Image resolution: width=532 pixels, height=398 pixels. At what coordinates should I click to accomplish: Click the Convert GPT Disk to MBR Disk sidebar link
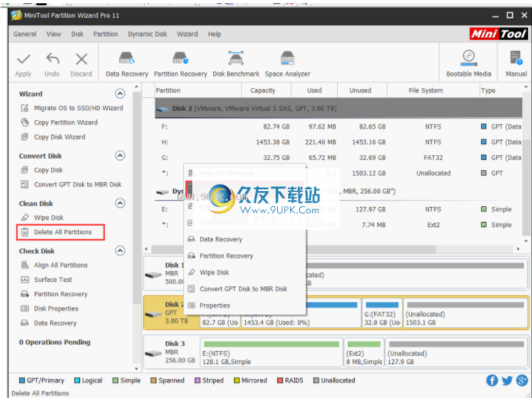[x=78, y=185]
